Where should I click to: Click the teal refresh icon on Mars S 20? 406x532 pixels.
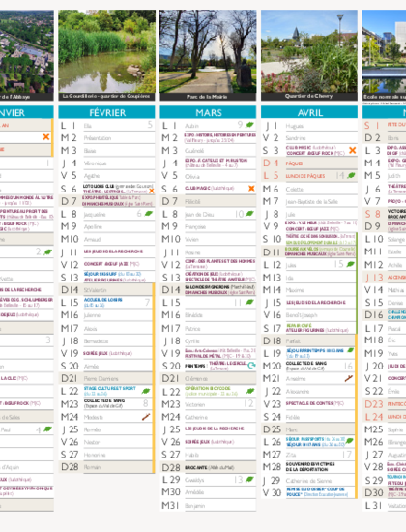click(x=251, y=366)
